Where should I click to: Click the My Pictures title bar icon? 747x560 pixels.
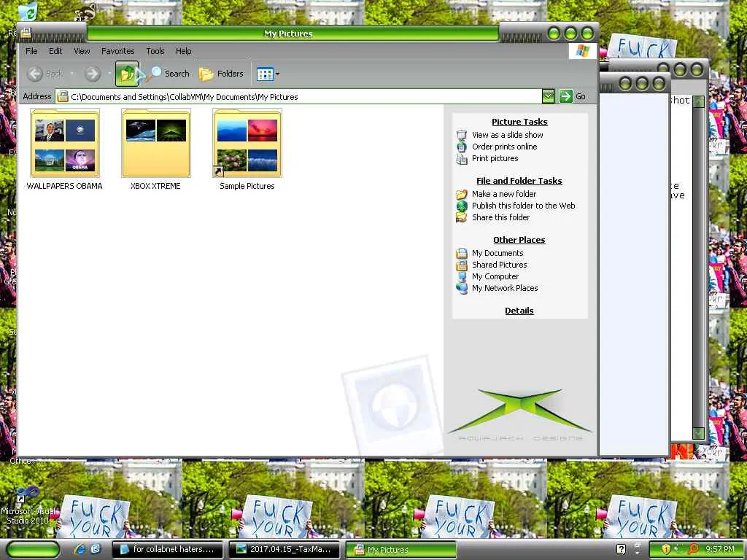click(26, 33)
